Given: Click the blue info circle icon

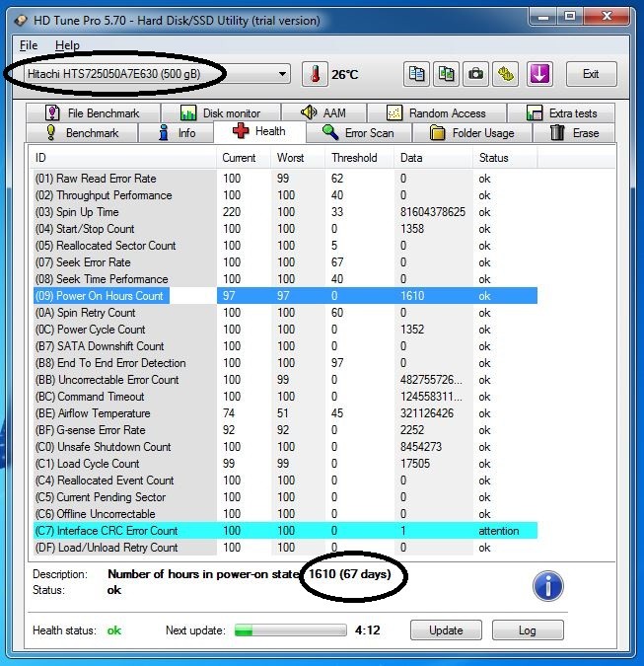Looking at the screenshot, I should click(x=548, y=586).
